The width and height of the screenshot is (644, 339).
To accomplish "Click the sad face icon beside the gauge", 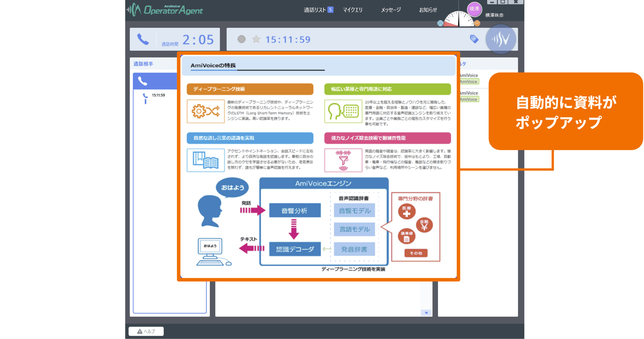I will (x=440, y=23).
